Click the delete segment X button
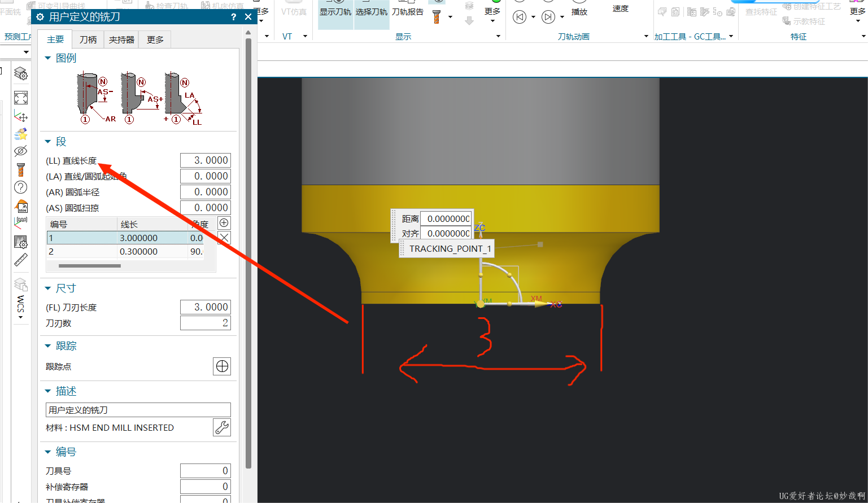This screenshot has width=868, height=503. [224, 238]
